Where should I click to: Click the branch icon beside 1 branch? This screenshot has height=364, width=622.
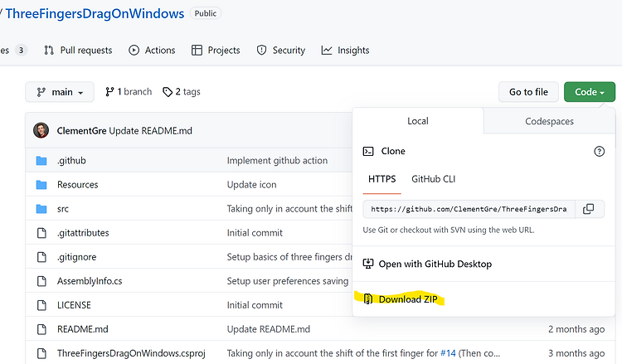pos(109,92)
